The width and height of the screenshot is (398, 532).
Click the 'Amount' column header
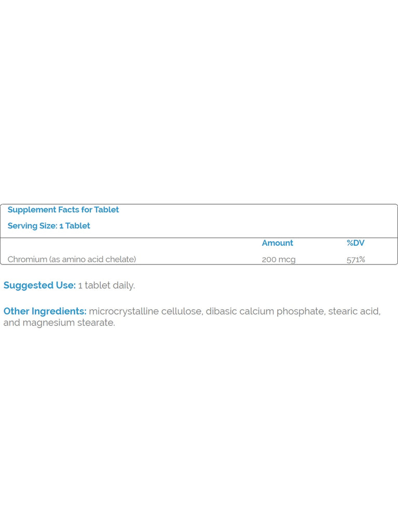pos(277,243)
